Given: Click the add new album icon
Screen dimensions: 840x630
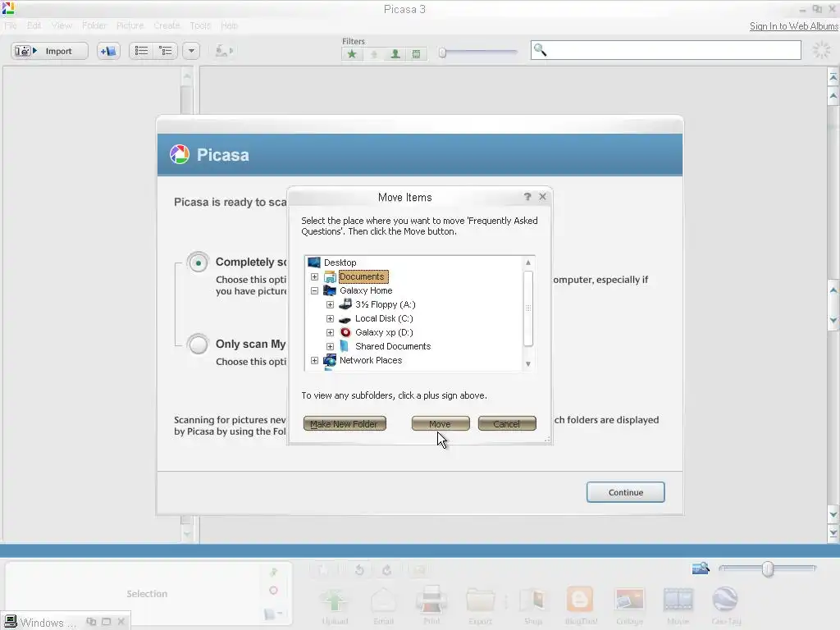Looking at the screenshot, I should click(108, 51).
